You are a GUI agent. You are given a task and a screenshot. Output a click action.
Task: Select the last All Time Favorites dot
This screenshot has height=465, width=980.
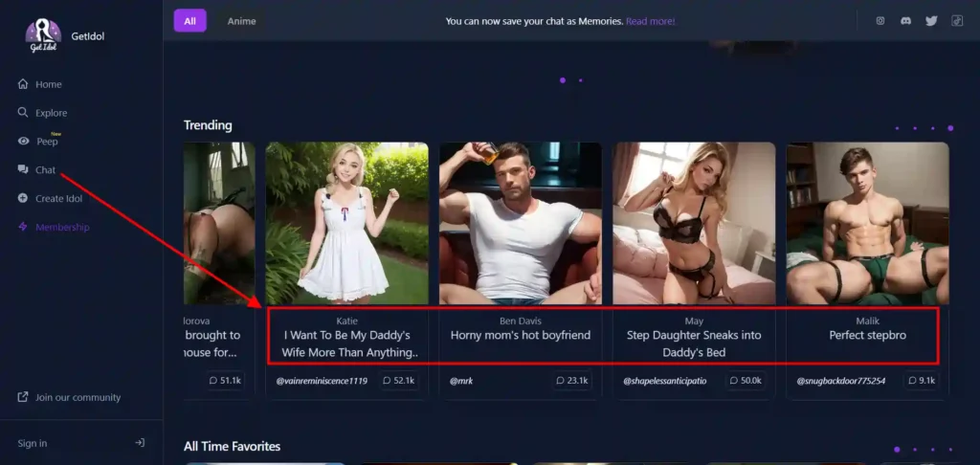950,449
